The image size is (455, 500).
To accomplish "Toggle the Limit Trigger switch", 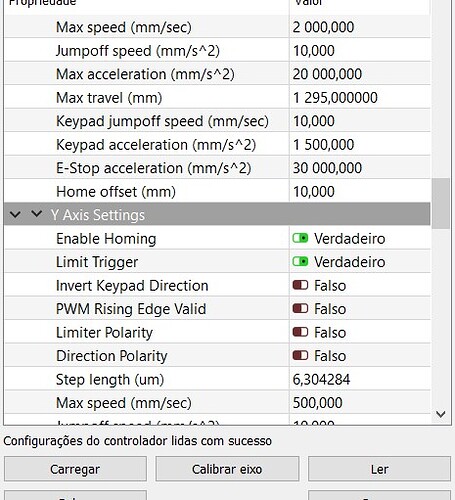I will pyautogui.click(x=300, y=262).
